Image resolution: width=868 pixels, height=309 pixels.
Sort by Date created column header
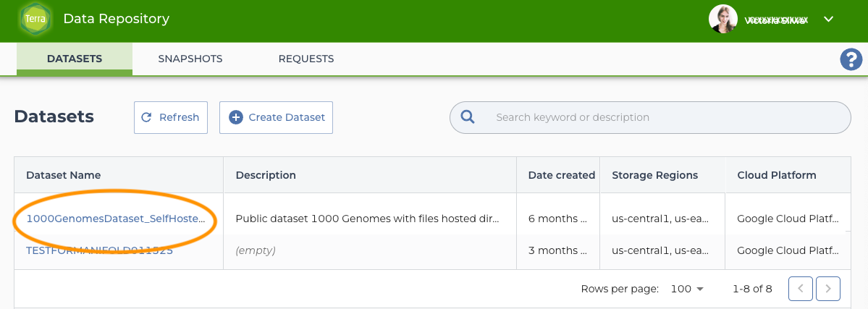tap(561, 175)
